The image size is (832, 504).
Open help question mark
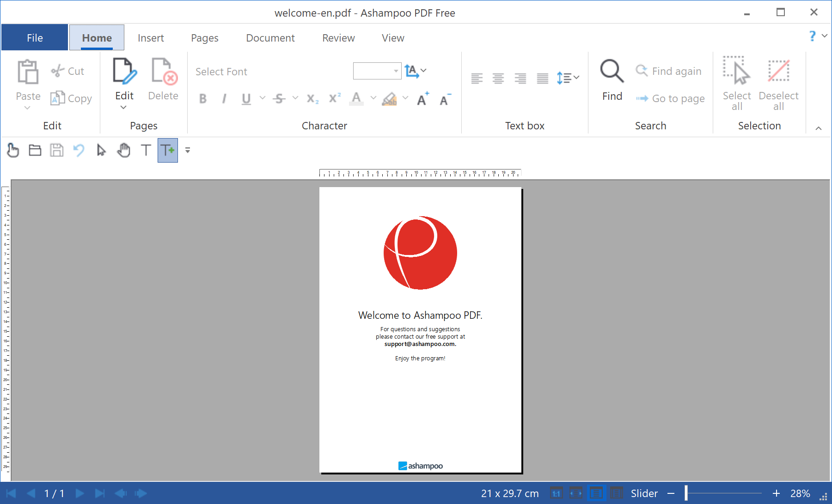point(813,36)
